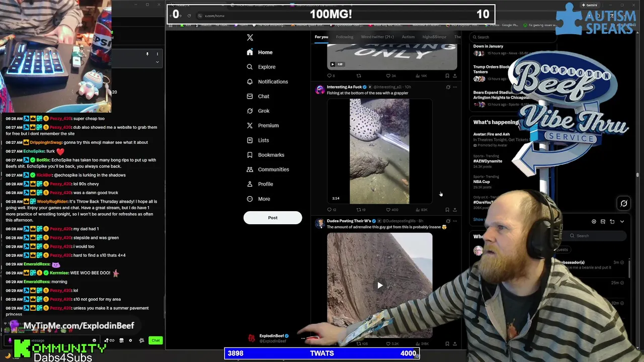The image size is (644, 362).
Task: Open chat panel settings gear
Action: pos(594,222)
